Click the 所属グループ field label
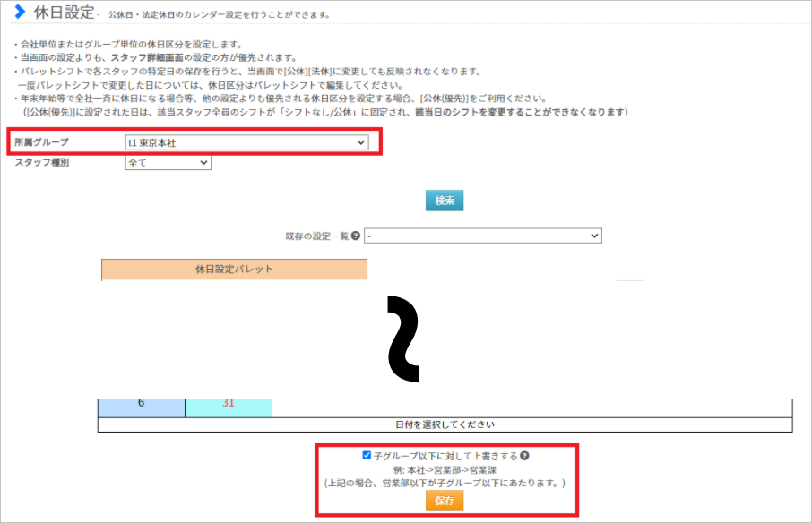812x523 pixels. coord(41,142)
